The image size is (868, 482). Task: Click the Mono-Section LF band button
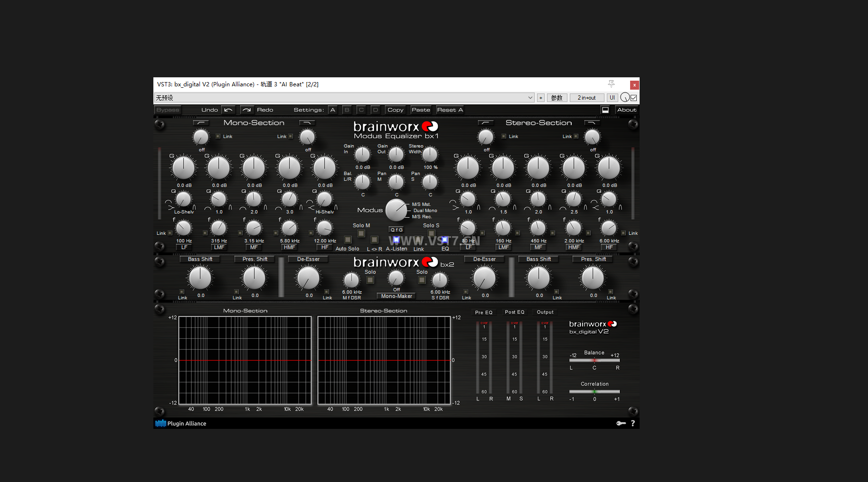coord(184,247)
